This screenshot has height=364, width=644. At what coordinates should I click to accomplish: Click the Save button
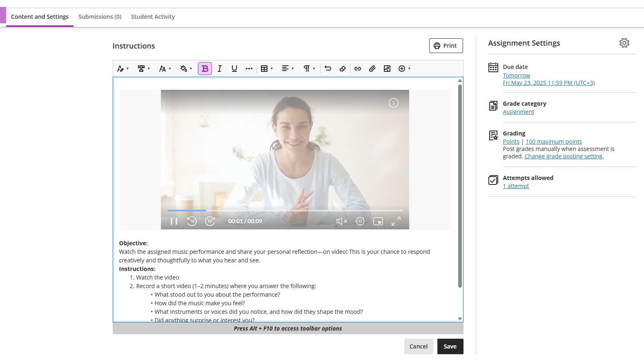click(x=450, y=346)
